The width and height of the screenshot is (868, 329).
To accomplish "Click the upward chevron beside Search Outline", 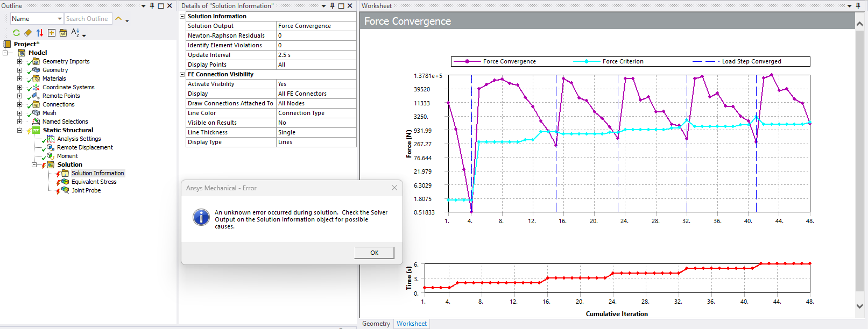I will (118, 19).
